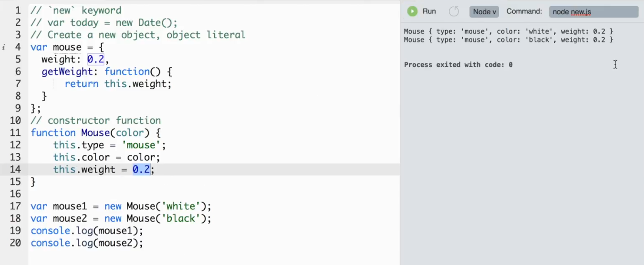Click the comment `new` keyword on line 1
Viewport: 644px width, 265px height.
point(76,10)
